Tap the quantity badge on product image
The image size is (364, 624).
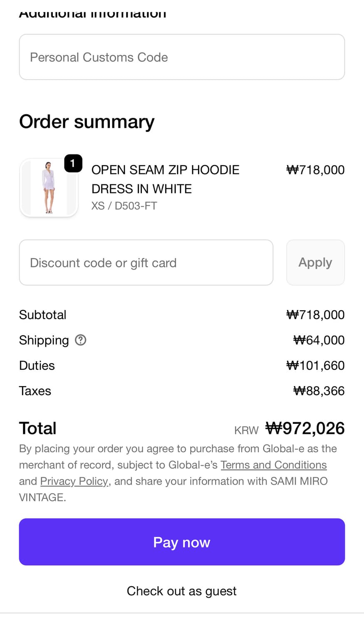[x=73, y=163]
